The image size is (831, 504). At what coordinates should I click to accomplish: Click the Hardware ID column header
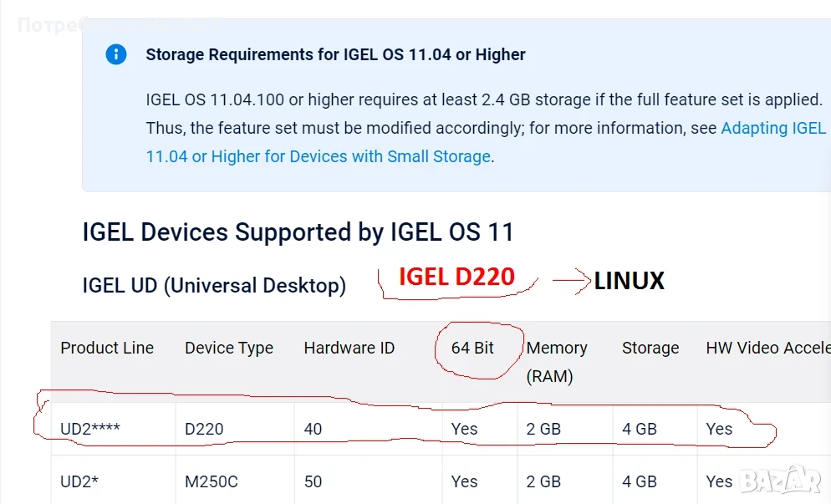point(349,348)
